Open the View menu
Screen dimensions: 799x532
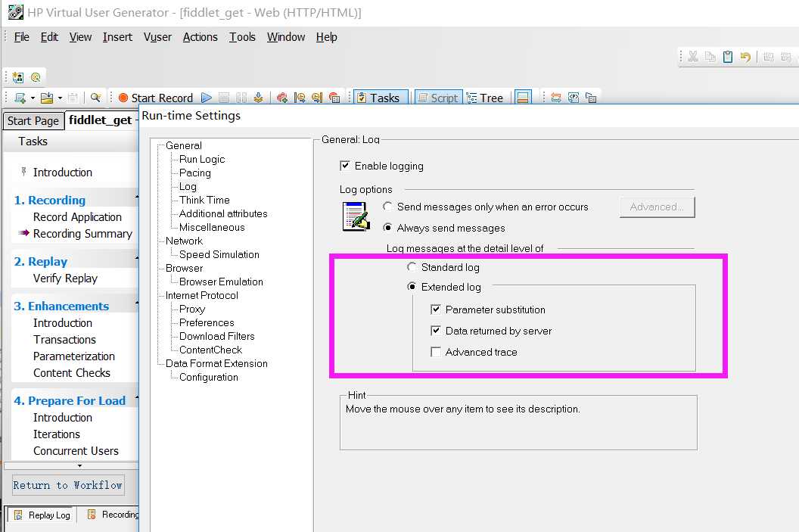[80, 36]
